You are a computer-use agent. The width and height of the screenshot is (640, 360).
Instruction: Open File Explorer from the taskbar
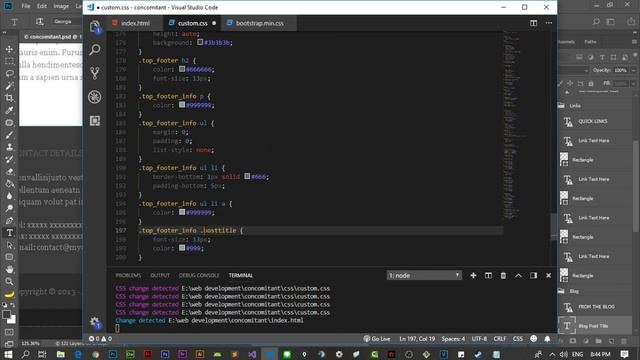tap(60, 354)
